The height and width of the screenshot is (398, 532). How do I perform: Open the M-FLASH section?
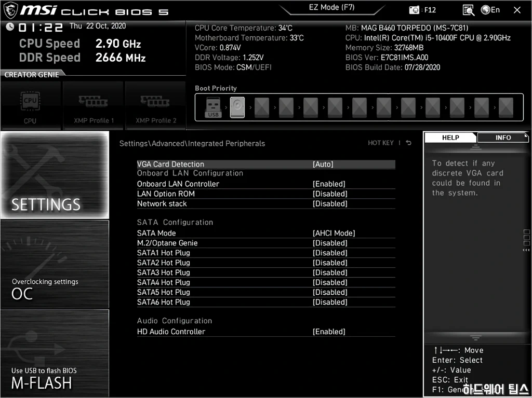[55, 353]
